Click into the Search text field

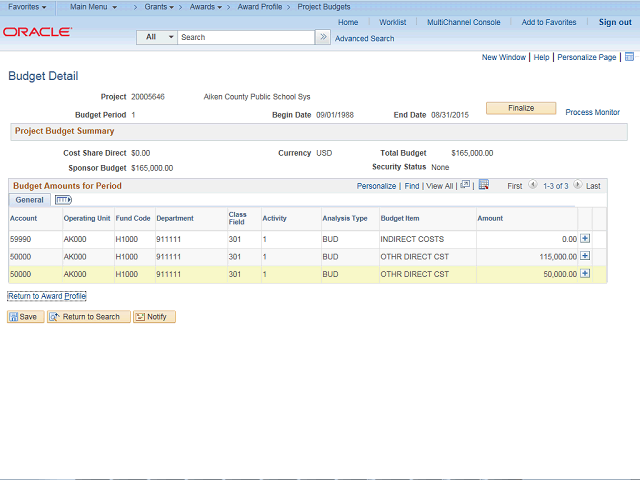tap(246, 37)
